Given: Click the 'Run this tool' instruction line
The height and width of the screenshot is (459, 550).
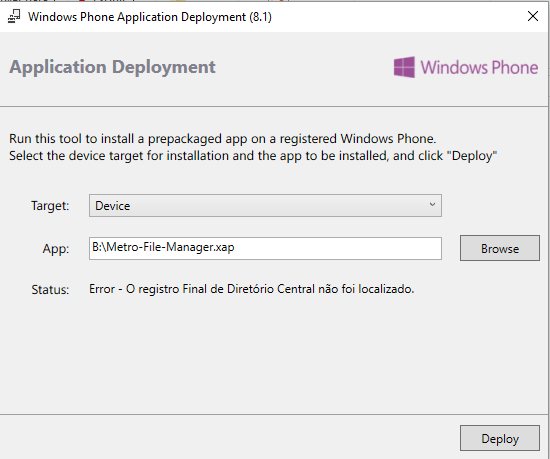Looking at the screenshot, I should click(x=223, y=139).
